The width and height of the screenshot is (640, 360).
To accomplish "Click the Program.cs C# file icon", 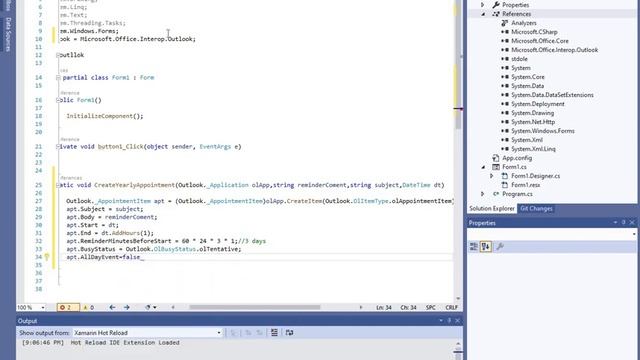I will point(496,194).
